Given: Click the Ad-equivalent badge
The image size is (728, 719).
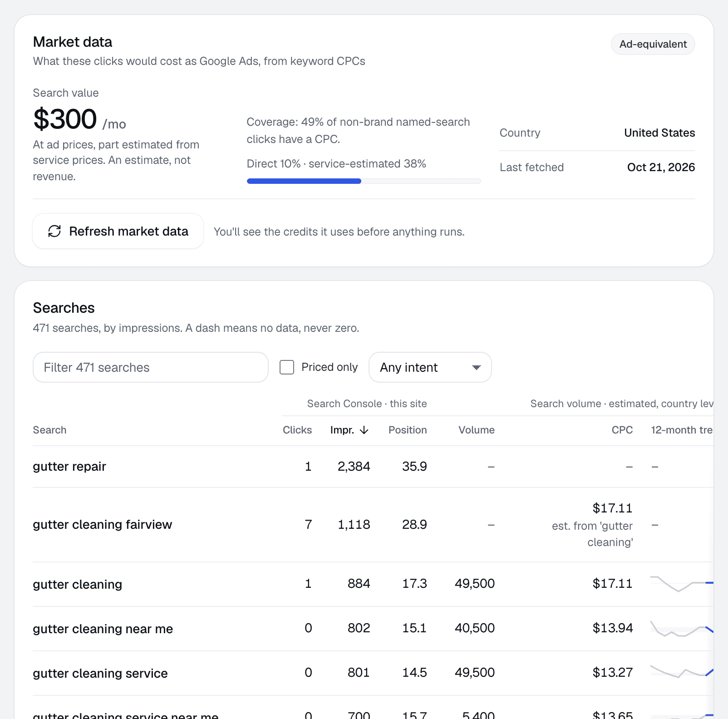Looking at the screenshot, I should pos(653,44).
